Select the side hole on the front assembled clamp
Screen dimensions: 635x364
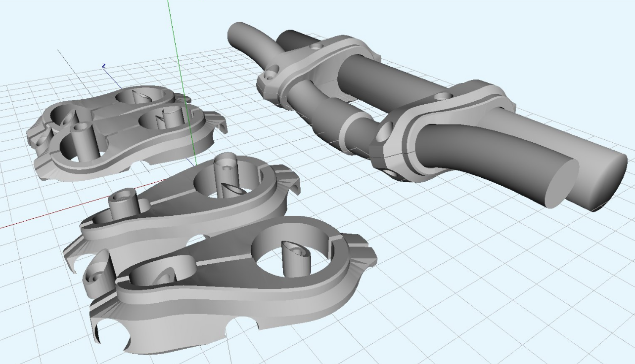tap(385, 133)
